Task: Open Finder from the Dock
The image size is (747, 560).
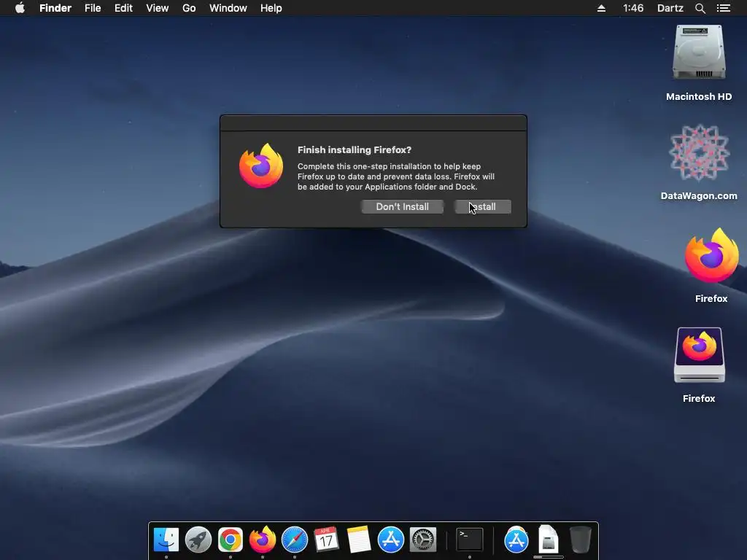Action: pos(166,540)
